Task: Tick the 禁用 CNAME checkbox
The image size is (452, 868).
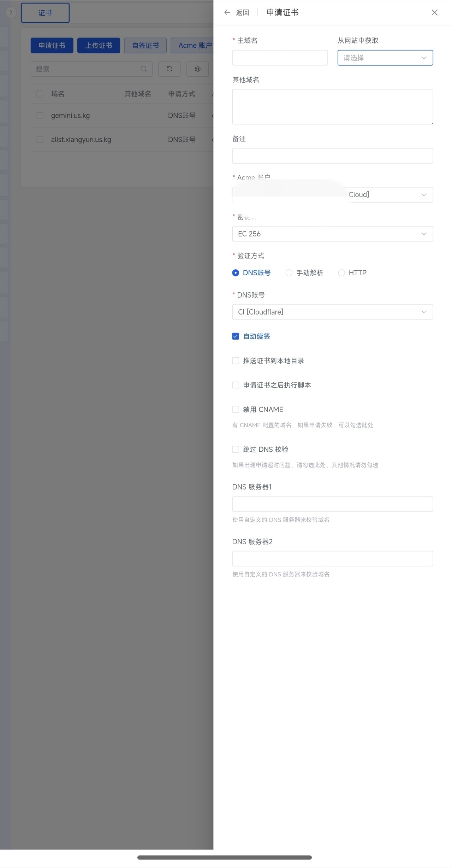Action: (236, 410)
